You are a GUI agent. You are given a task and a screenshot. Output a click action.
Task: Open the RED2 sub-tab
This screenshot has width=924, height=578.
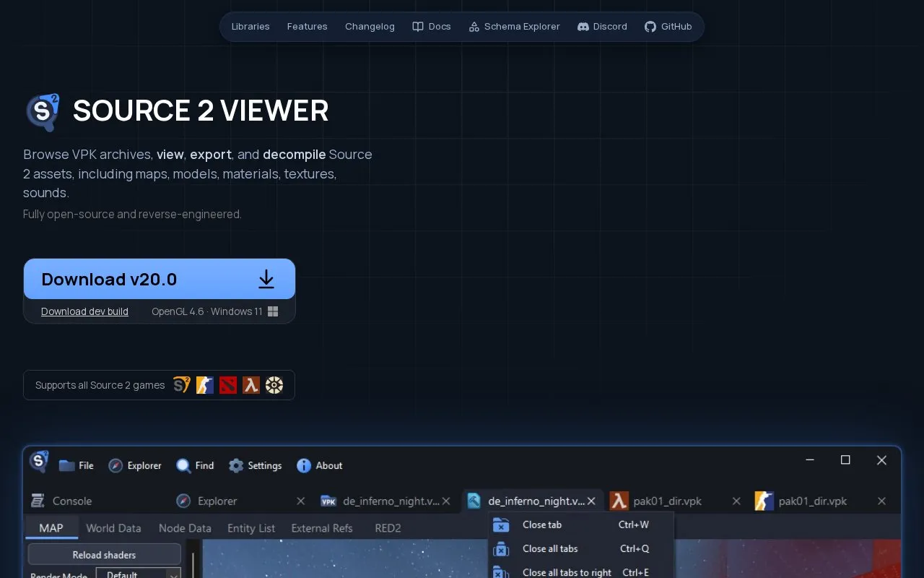[388, 528]
